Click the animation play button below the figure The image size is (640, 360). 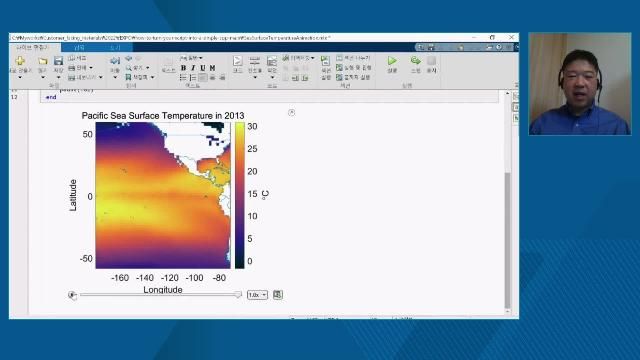coord(72,295)
